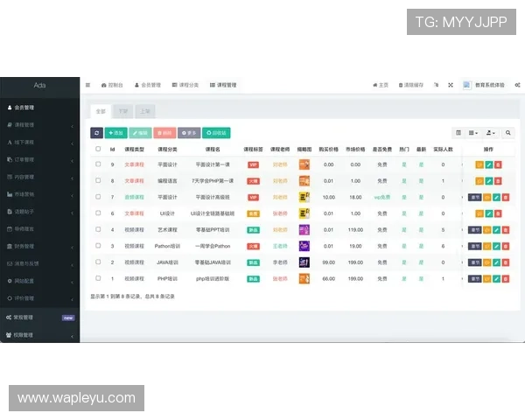
Task: Open the 教育系统体验 user menu
Action: [x=484, y=85]
